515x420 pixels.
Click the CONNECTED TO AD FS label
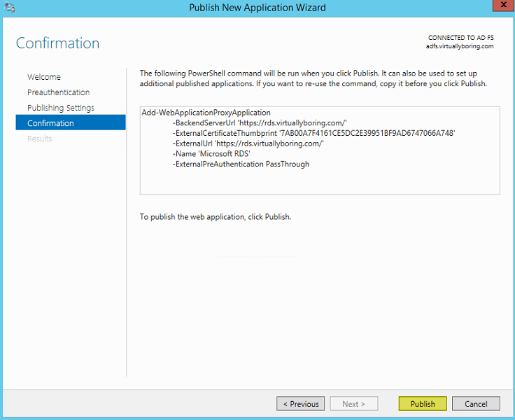[x=461, y=38]
